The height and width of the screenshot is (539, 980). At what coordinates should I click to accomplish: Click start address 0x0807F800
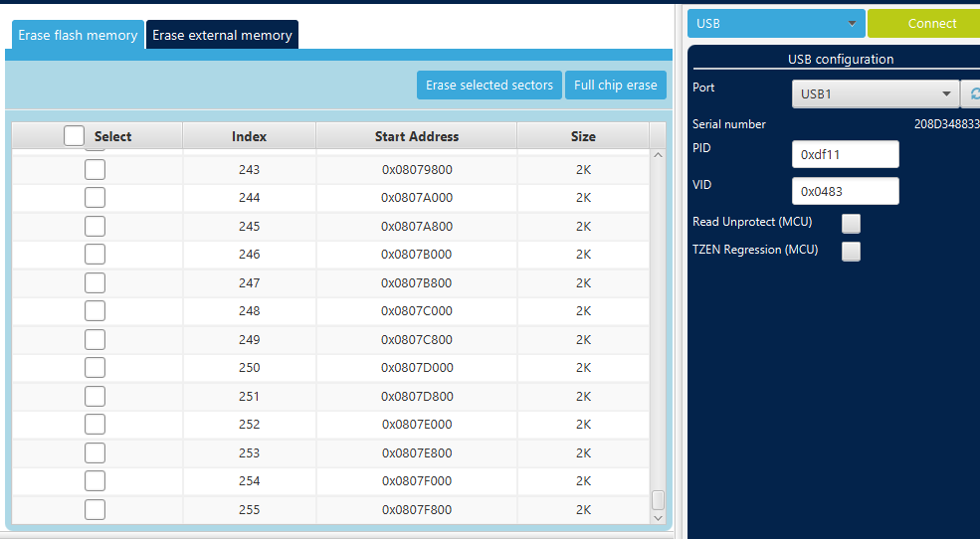coord(417,510)
